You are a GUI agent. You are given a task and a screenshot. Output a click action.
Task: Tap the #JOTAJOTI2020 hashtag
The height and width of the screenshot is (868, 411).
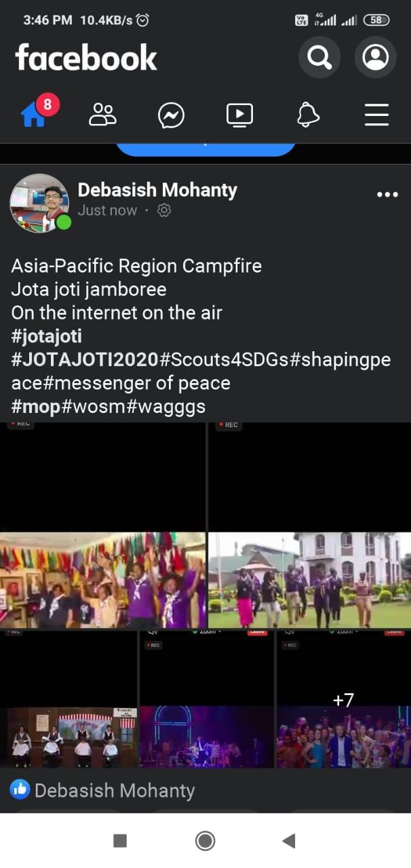pos(85,359)
